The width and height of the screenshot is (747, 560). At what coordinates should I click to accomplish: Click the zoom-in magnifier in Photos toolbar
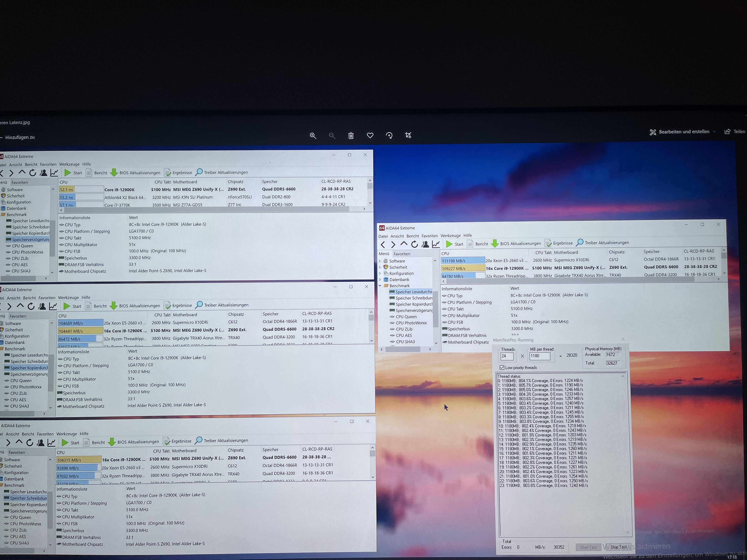coord(313,136)
